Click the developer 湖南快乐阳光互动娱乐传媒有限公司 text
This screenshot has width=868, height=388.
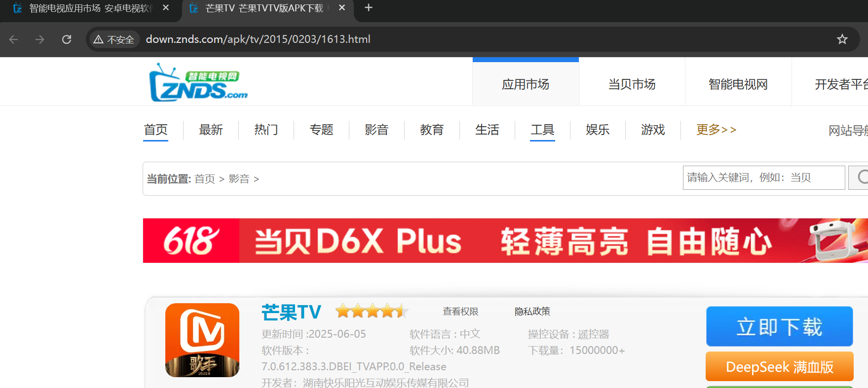pos(386,383)
